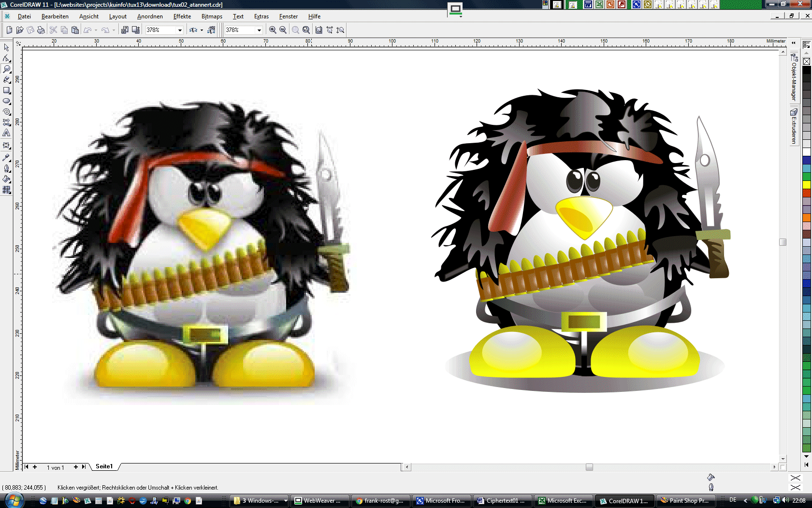Screen dimensions: 812x508
Task: Select the Basic Shapes arrows tool
Action: 6,122
